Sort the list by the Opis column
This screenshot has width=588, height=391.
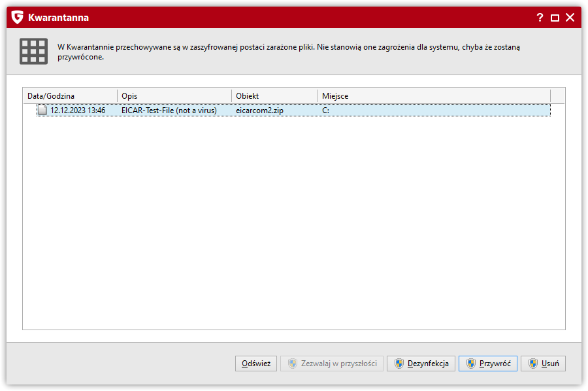coord(174,96)
